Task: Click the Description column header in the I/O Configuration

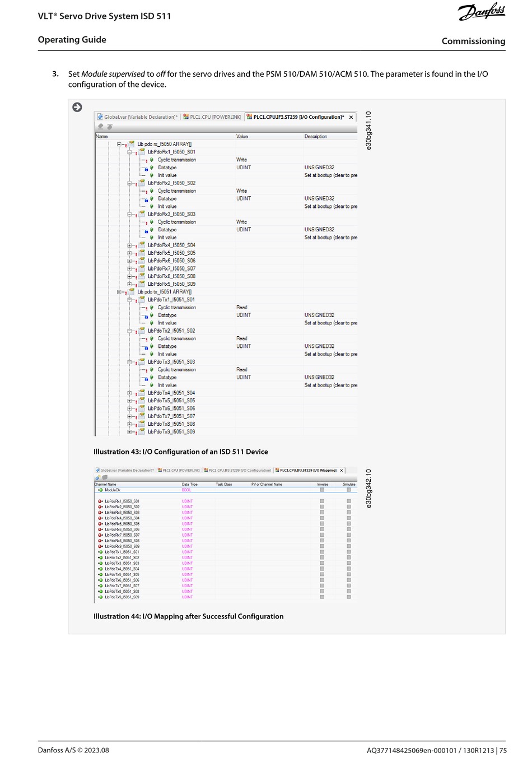Action: coord(316,136)
